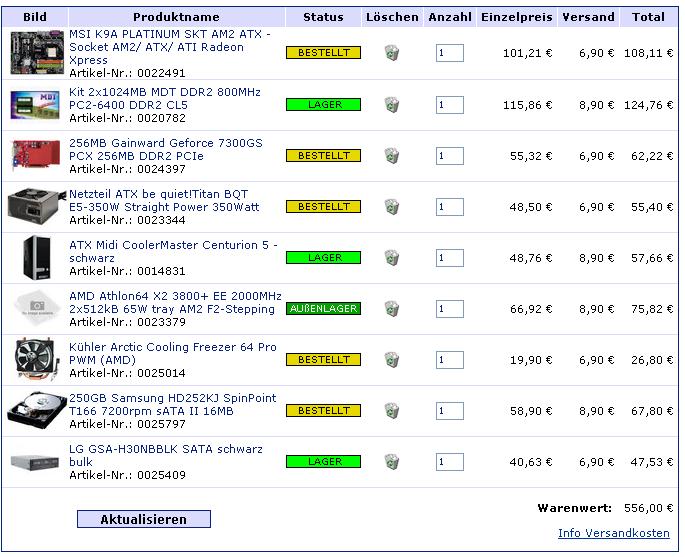Click AUßENLAGER status badge for AMD Athlon64
The height and width of the screenshot is (557, 685).
(x=323, y=309)
